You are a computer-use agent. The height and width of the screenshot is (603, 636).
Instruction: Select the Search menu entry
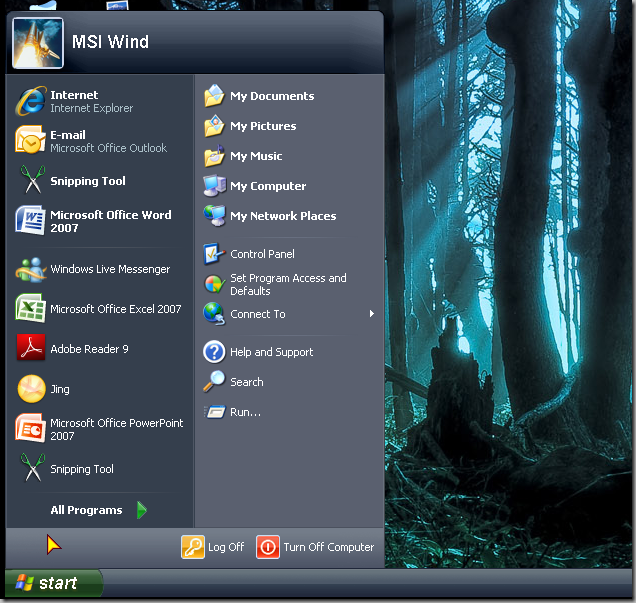tap(290, 382)
